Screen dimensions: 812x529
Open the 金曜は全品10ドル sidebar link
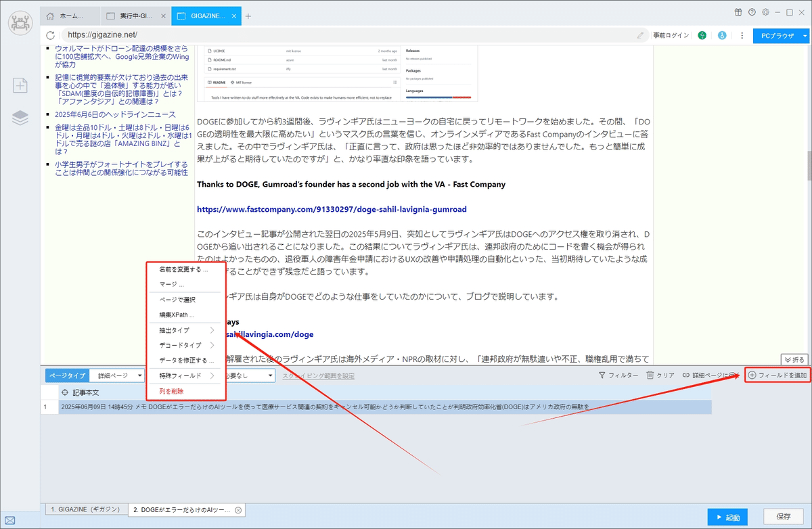122,139
